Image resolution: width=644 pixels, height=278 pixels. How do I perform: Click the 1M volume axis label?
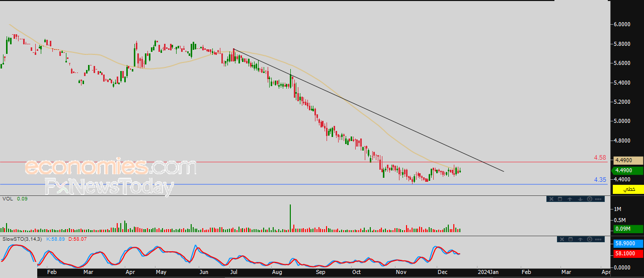click(617, 208)
